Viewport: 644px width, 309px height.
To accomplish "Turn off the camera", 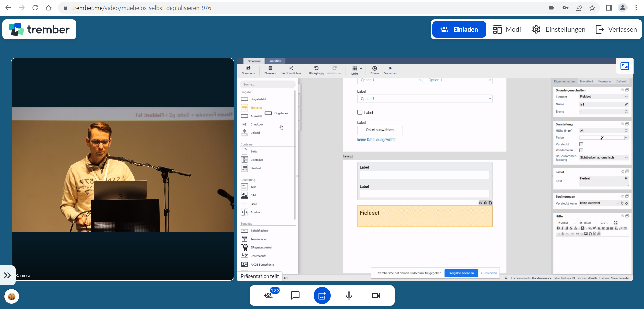I will coord(376,296).
